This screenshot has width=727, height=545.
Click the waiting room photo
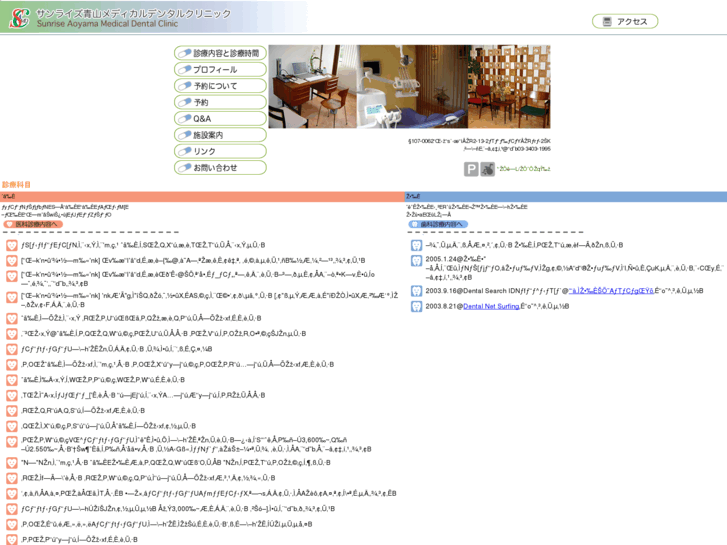coord(509,87)
